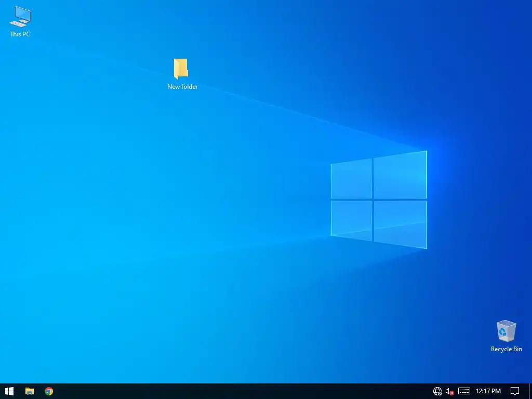The width and height of the screenshot is (532, 399).
Task: Click the "New folder" label text
Action: (182, 87)
